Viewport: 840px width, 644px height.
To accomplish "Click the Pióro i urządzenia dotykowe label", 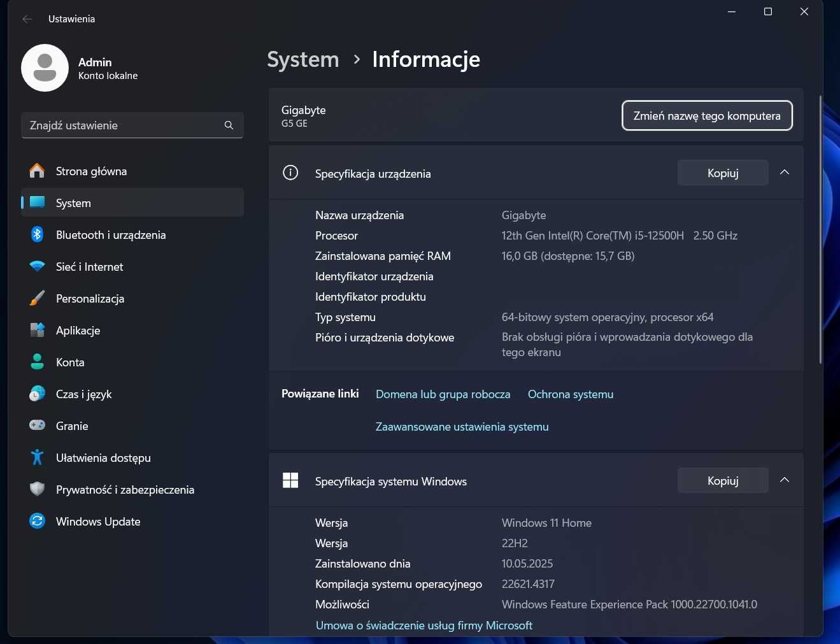I will click(385, 338).
